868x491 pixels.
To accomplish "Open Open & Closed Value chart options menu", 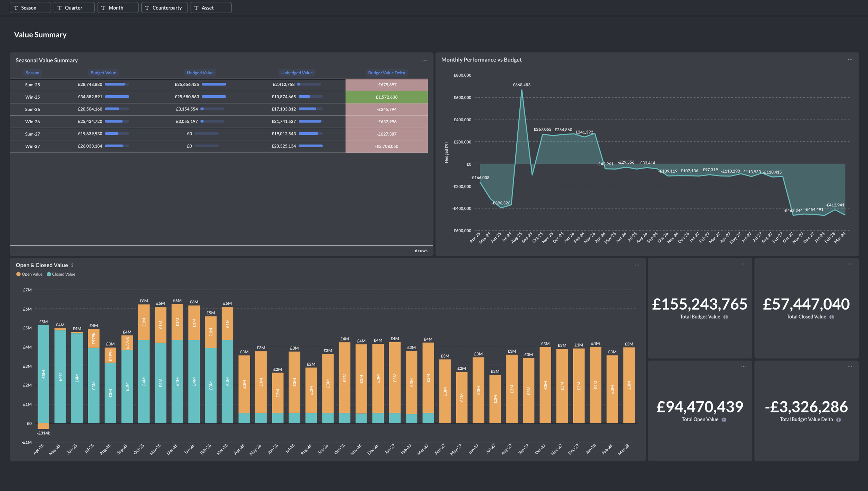I will coord(637,265).
